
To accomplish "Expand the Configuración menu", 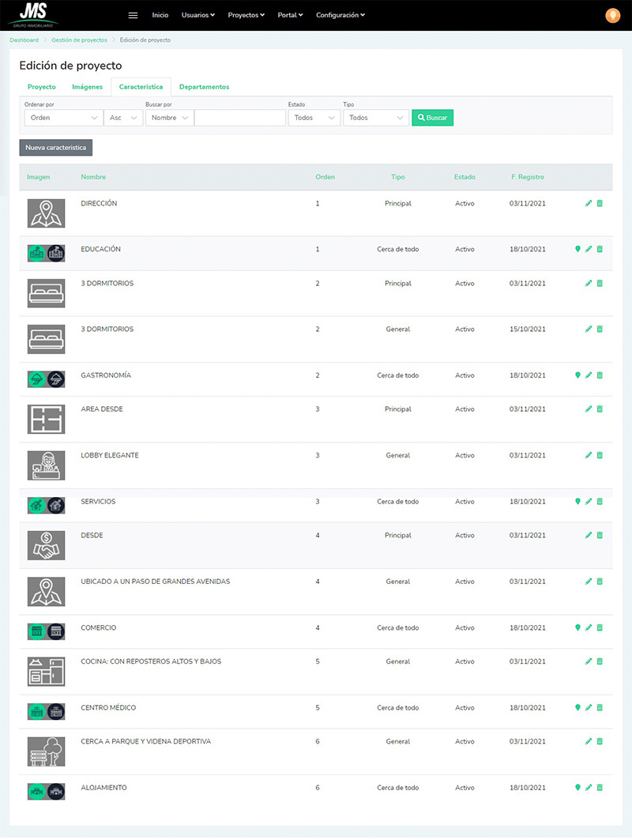I will coord(340,16).
